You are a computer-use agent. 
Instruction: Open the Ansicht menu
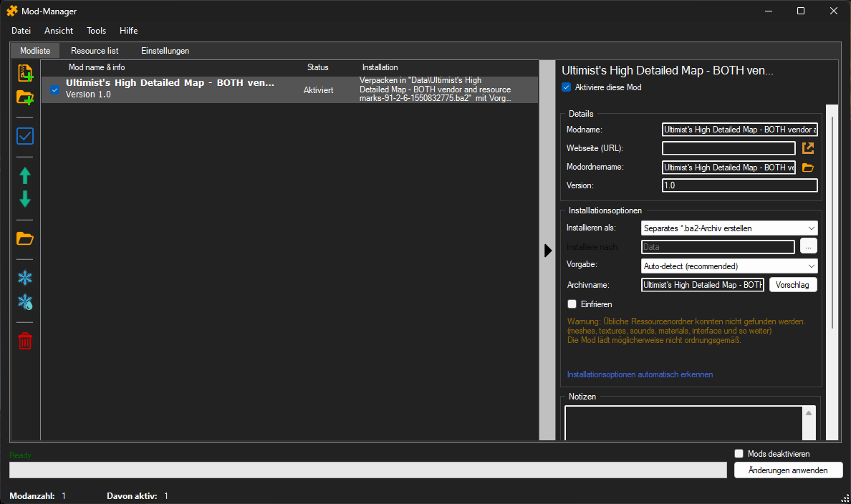pyautogui.click(x=59, y=31)
